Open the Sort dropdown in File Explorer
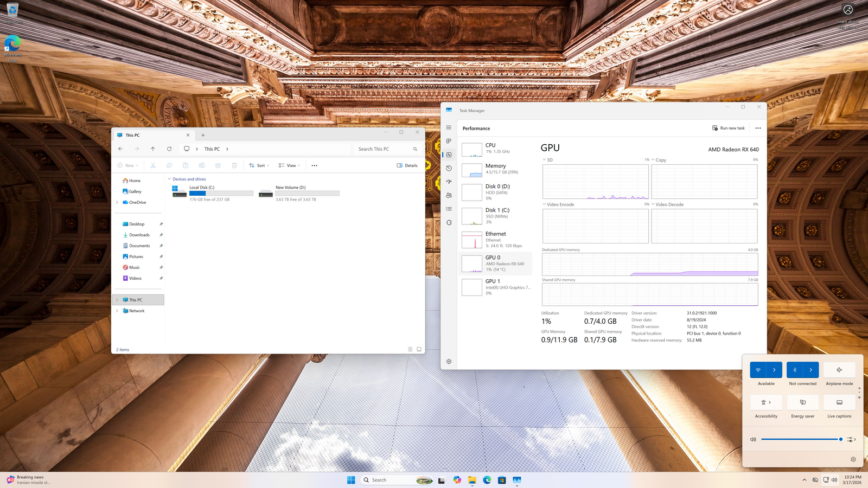Viewport: 868px width, 488px height. [259, 165]
